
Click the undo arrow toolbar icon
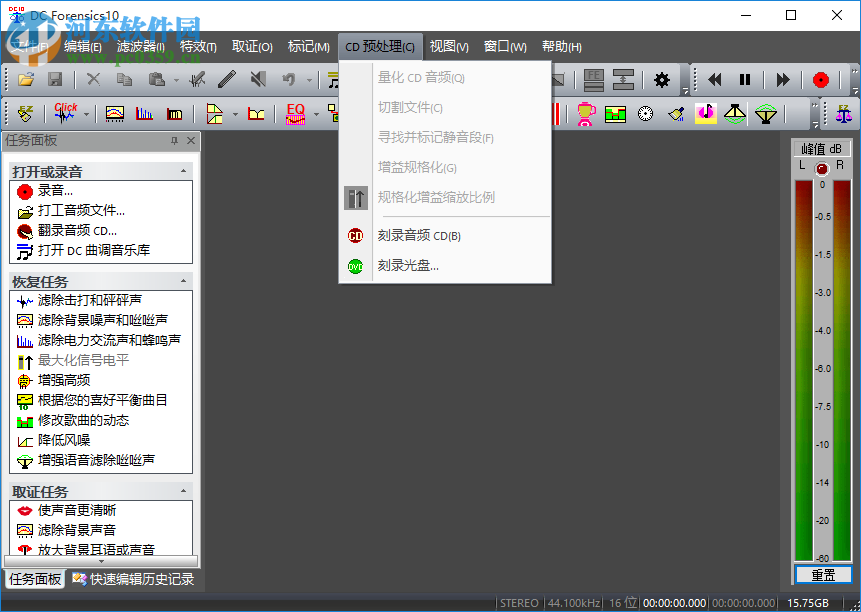(x=289, y=80)
